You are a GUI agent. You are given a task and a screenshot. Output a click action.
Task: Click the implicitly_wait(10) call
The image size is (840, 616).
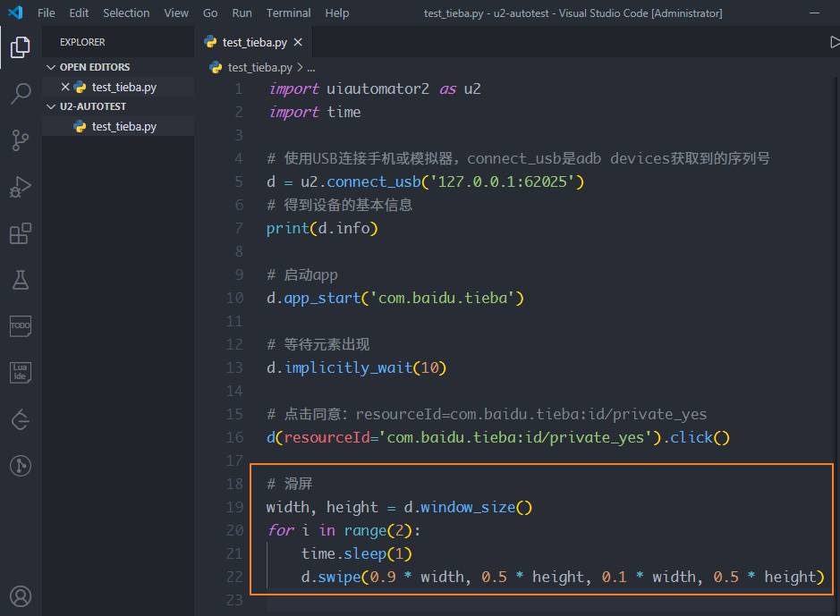[x=365, y=367]
